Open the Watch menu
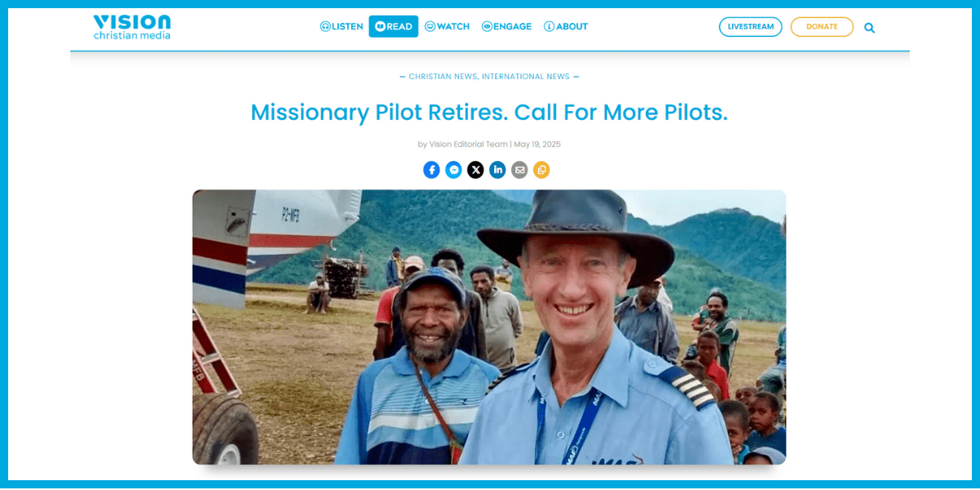The image size is (980, 490). coord(448,26)
